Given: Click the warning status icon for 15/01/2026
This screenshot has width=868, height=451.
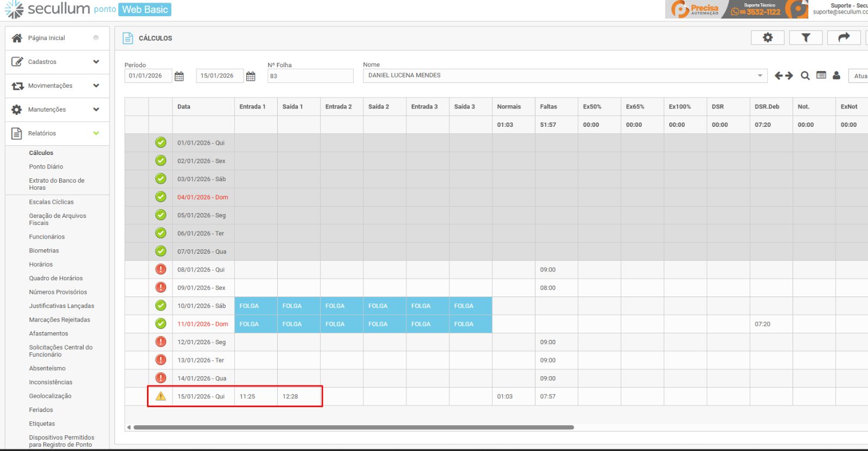Looking at the screenshot, I should tap(161, 396).
